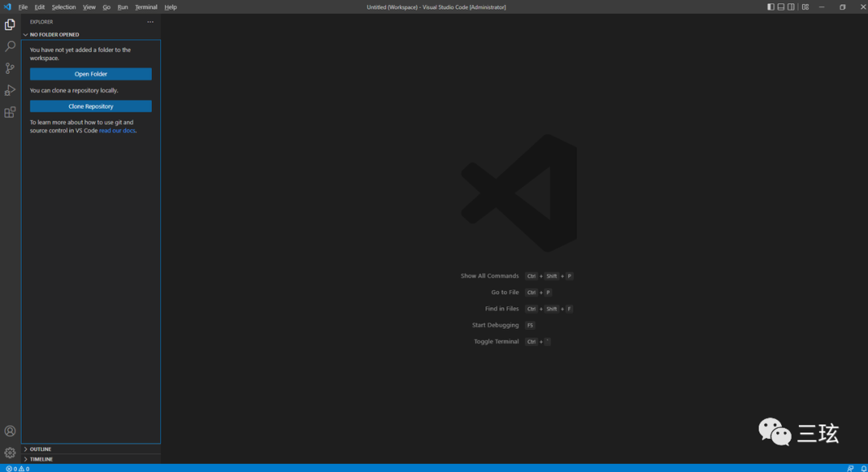868x472 pixels.
Task: Follow the read our docs link
Action: click(117, 130)
